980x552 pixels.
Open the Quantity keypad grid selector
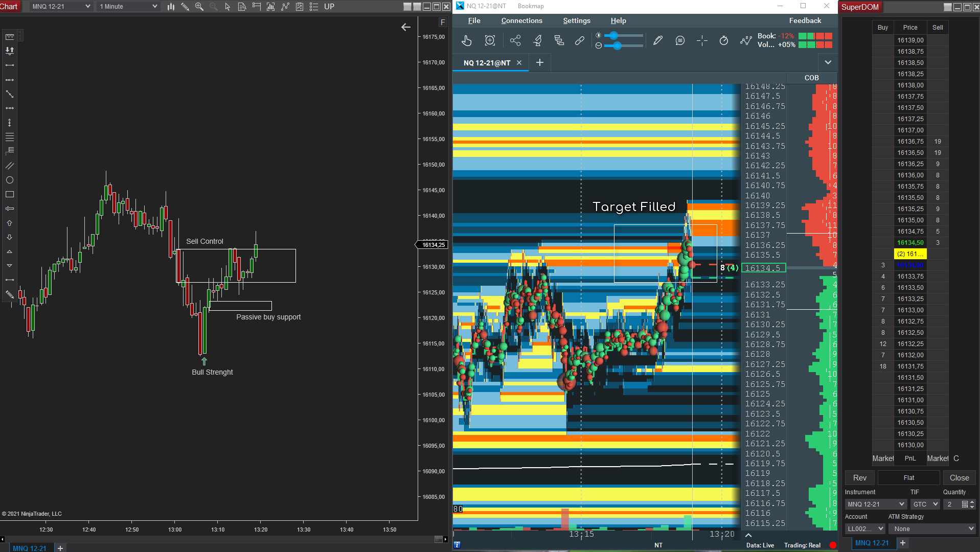point(965,504)
